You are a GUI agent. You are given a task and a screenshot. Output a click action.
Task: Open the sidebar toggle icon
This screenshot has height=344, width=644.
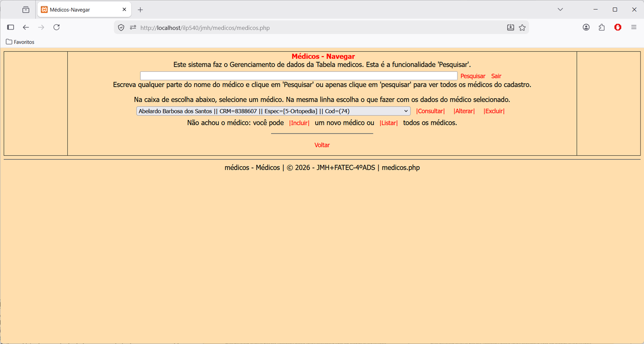[x=11, y=27]
